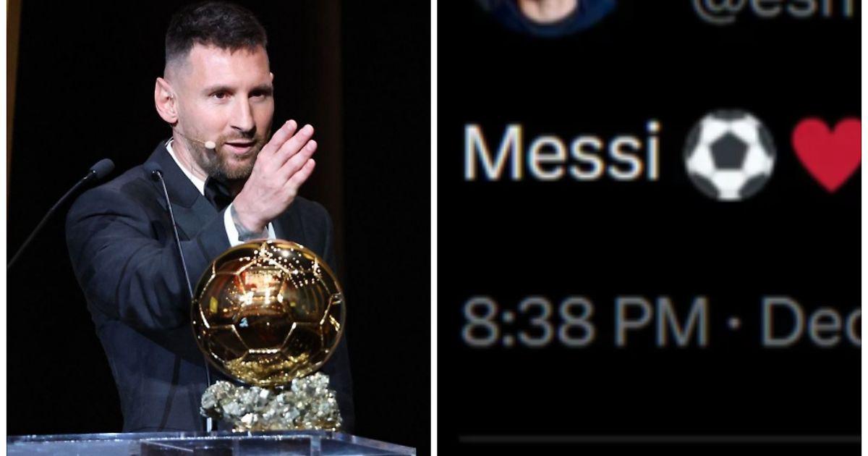Click the black bow tie on the suit
868x456 pixels.
coord(218,193)
